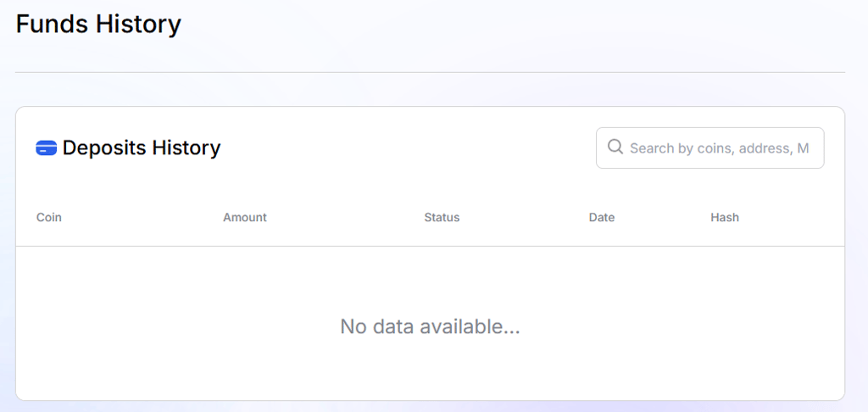Click the horizontal divider beneath Funds History
The width and height of the screenshot is (868, 412).
430,72
